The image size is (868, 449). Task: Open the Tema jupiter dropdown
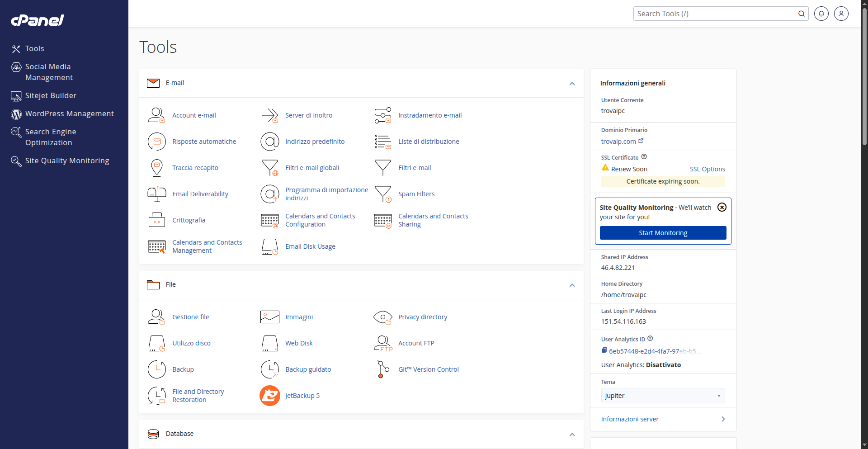click(663, 396)
